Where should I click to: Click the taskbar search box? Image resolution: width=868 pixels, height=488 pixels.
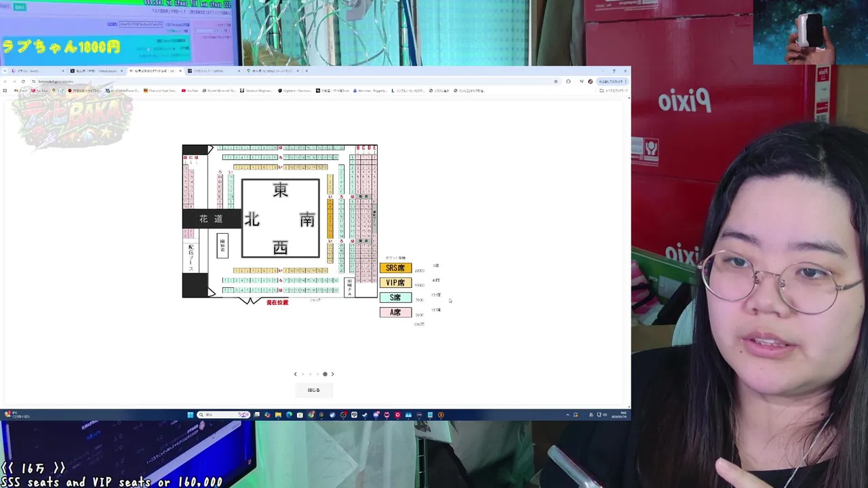coord(223,415)
